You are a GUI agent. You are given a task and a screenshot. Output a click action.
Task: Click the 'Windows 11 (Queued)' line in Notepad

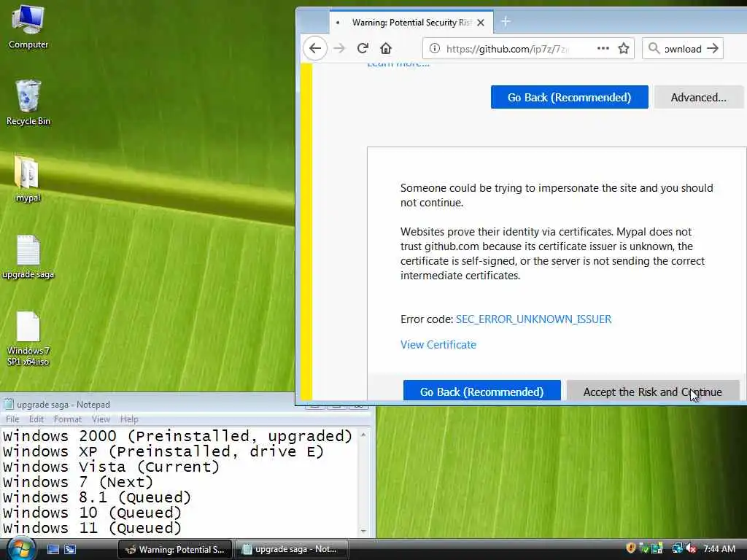[x=93, y=528]
